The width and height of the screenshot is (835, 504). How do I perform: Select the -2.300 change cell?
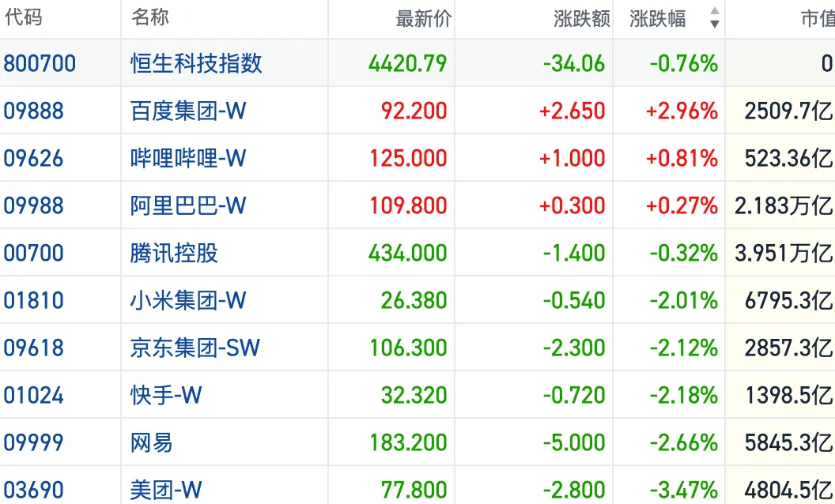point(574,348)
